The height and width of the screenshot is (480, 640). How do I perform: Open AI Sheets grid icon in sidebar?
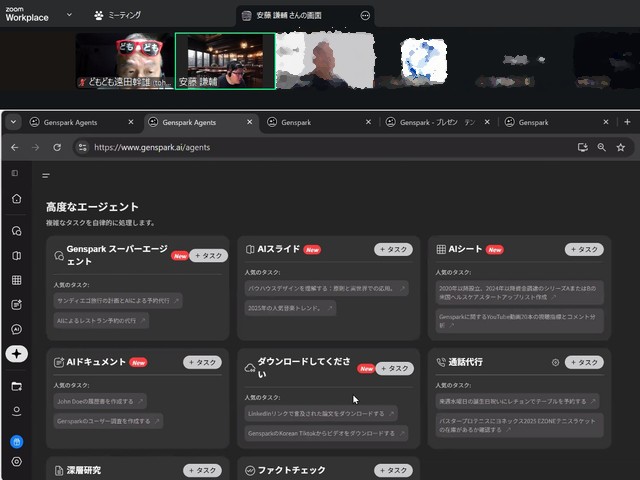(x=16, y=280)
